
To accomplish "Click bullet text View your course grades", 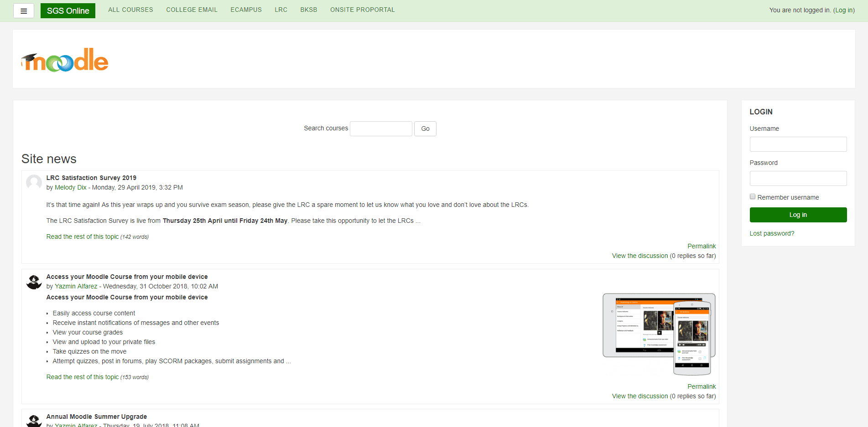I will pos(88,332).
